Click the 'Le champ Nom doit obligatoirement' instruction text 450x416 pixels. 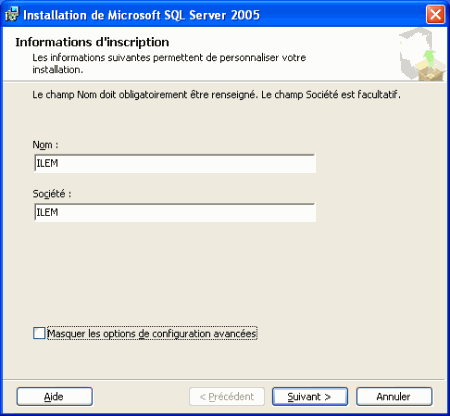coord(216,95)
